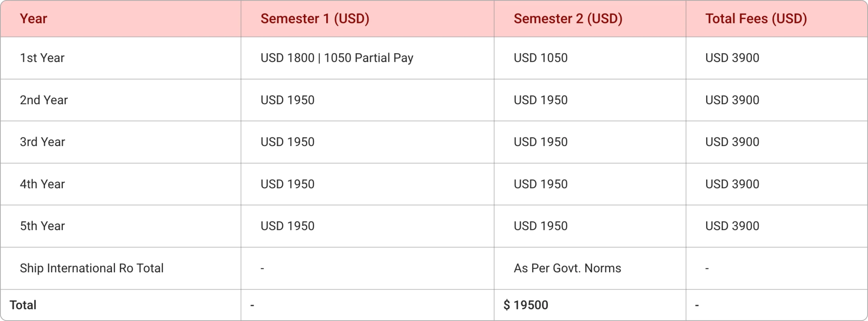Click the Total Fees (USD) header
The height and width of the screenshot is (321, 868).
coord(756,19)
